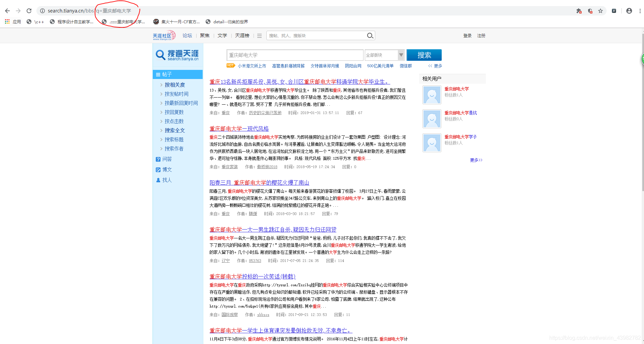The width and height of the screenshot is (644, 344).
Task: Open the 找人 sidebar category
Action: (164, 180)
